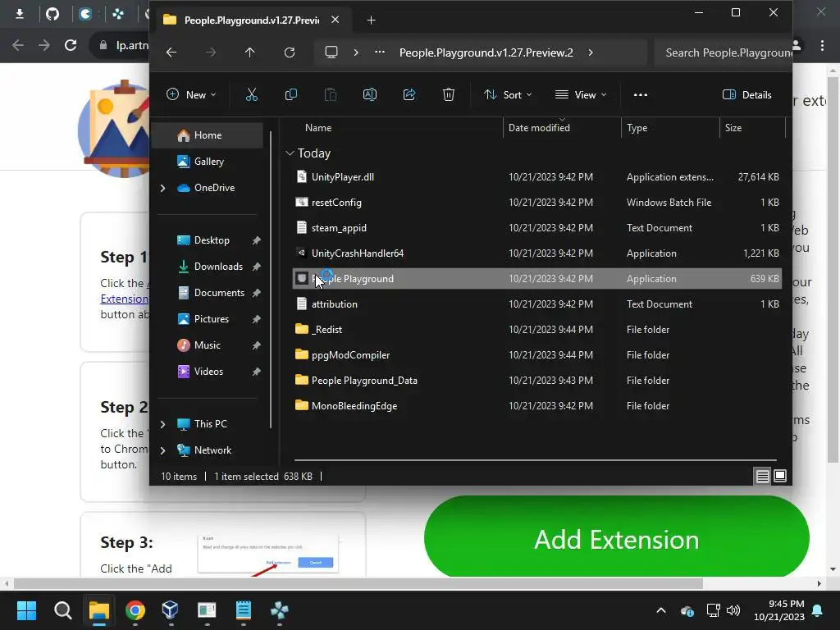Open the New dropdown menu
This screenshot has height=630, width=840.
tap(191, 95)
